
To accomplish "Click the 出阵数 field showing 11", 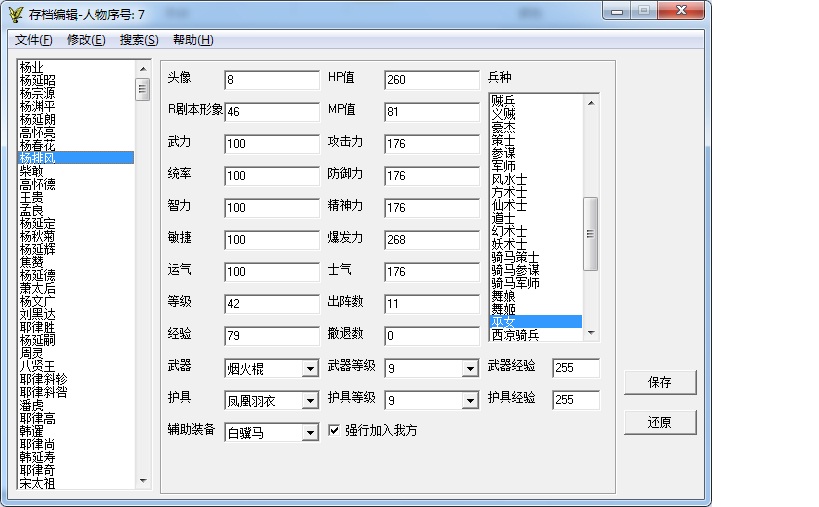I will (432, 303).
